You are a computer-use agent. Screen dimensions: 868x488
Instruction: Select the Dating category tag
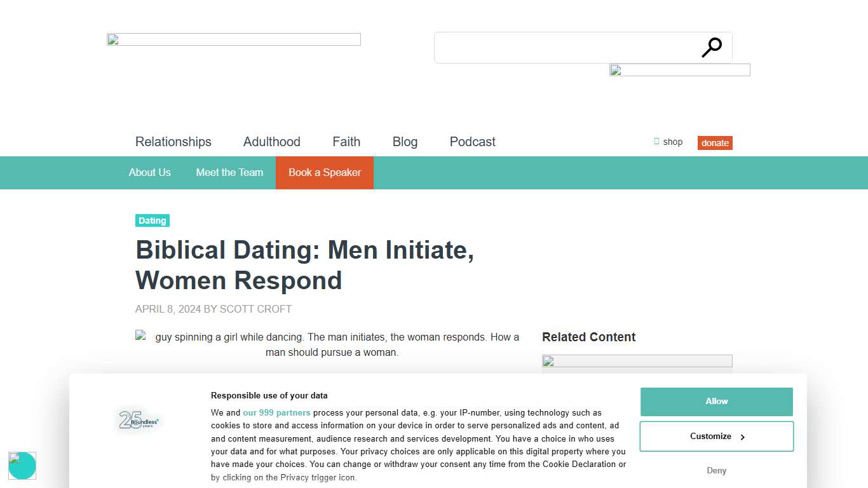pyautogui.click(x=152, y=220)
